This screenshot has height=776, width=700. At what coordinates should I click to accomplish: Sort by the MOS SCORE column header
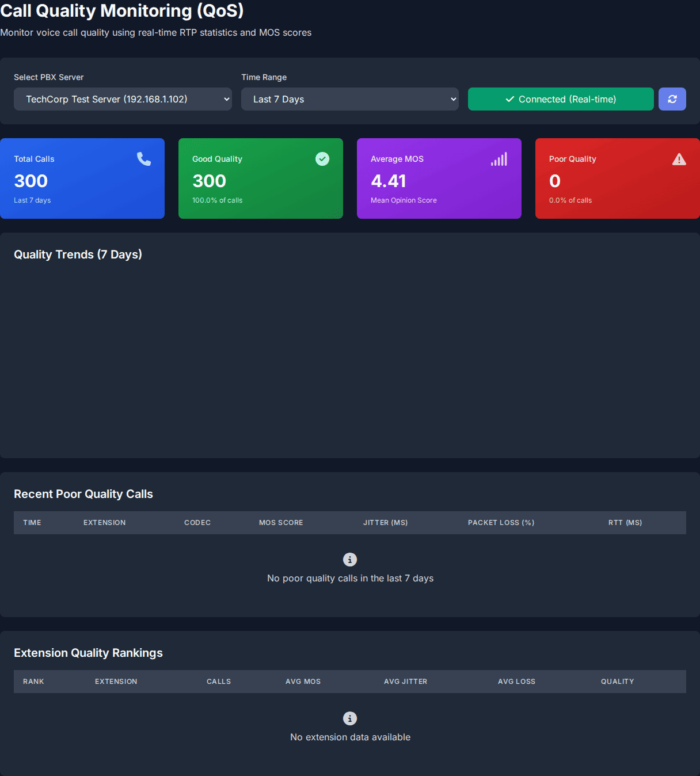tap(281, 522)
